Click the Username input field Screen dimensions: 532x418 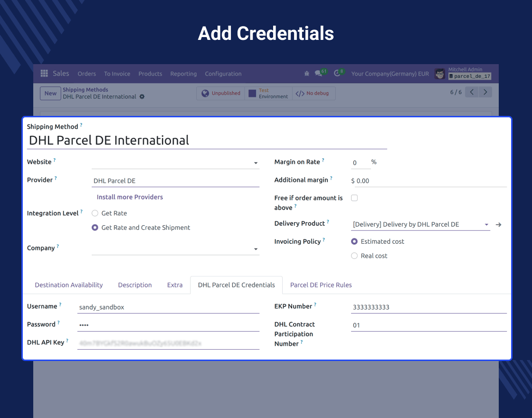point(168,307)
